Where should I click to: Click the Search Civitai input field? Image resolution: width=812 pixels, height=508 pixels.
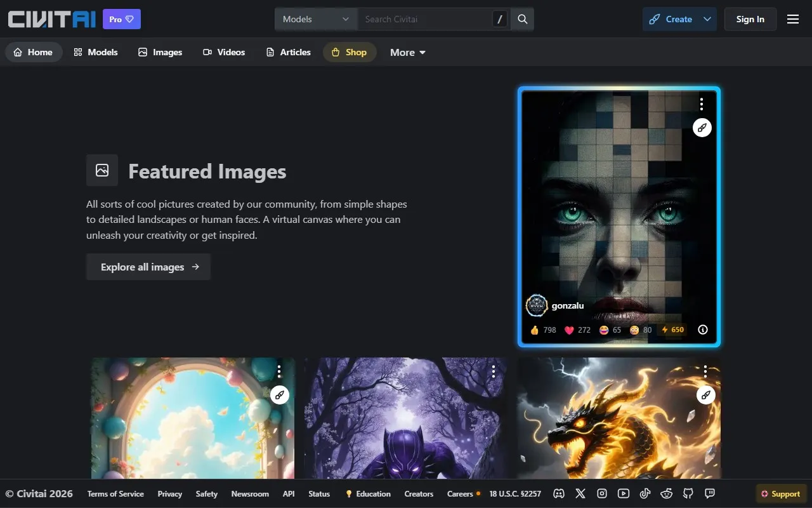coord(425,19)
